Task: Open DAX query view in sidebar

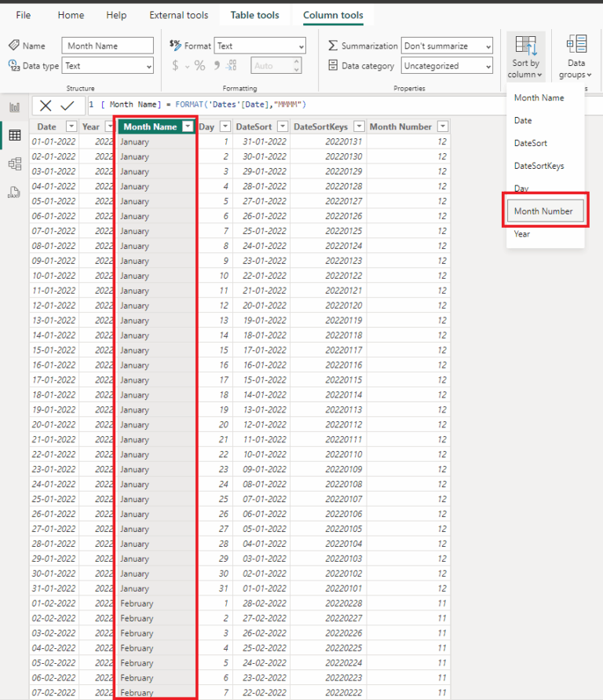Action: click(x=14, y=192)
